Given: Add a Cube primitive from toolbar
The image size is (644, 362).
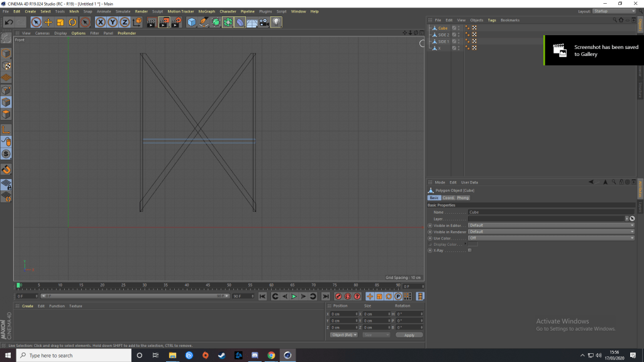Looking at the screenshot, I should 191,23.
